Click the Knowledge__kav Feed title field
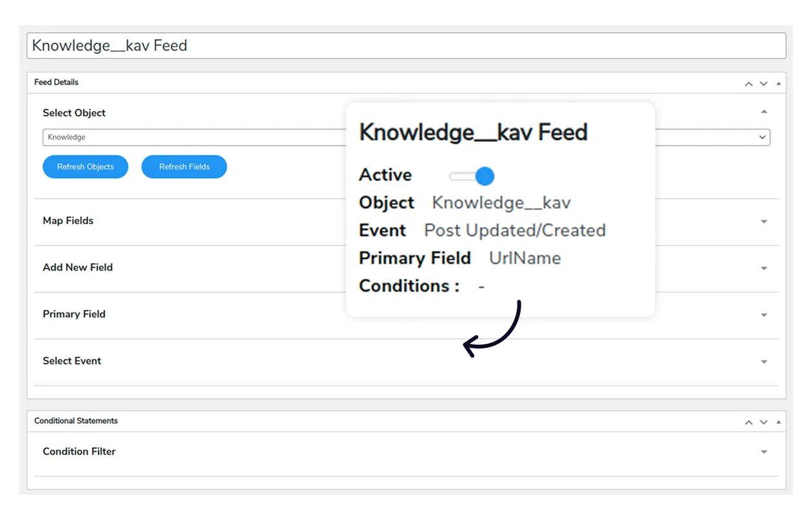Viewport: 812px width, 518px height. pos(406,46)
